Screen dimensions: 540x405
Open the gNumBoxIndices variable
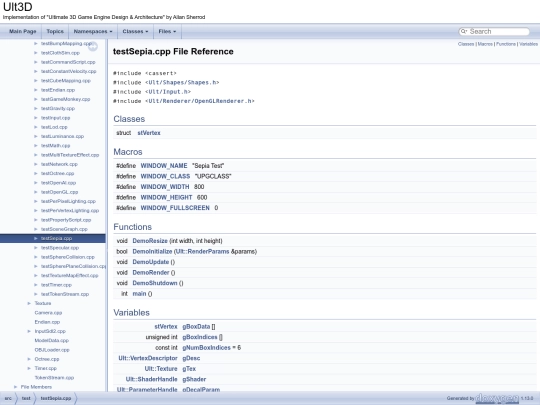click(206, 348)
